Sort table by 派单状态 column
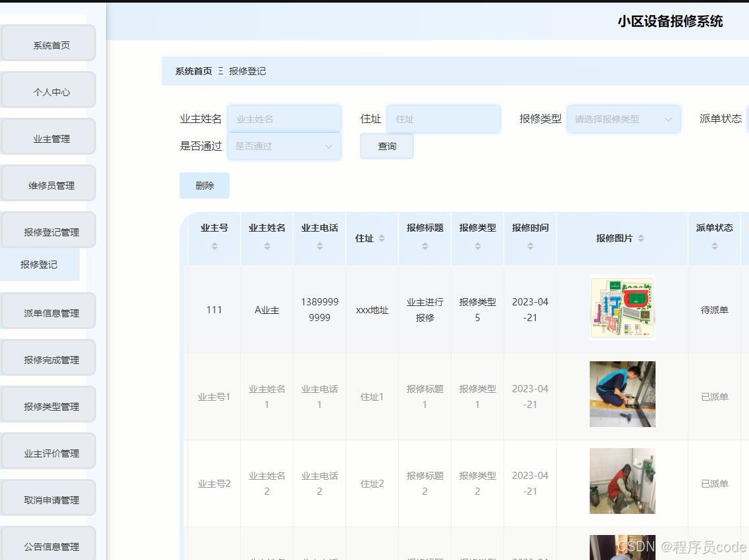Viewport: 749px width, 560px height. [x=714, y=247]
